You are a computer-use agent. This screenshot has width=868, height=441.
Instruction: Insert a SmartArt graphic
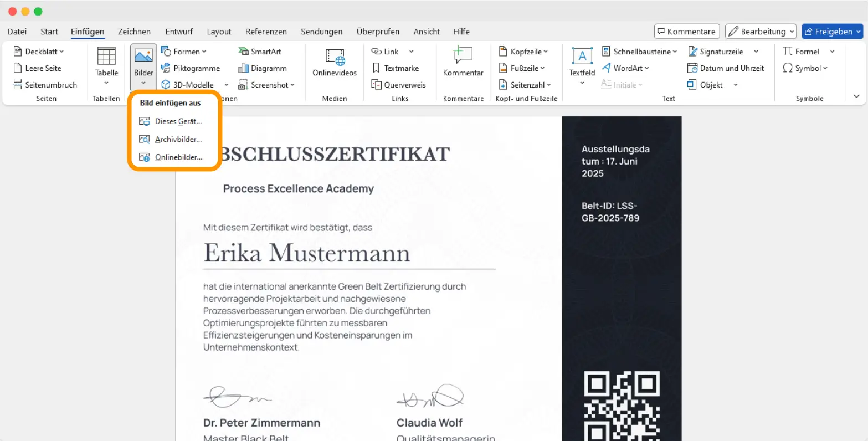[x=260, y=52]
